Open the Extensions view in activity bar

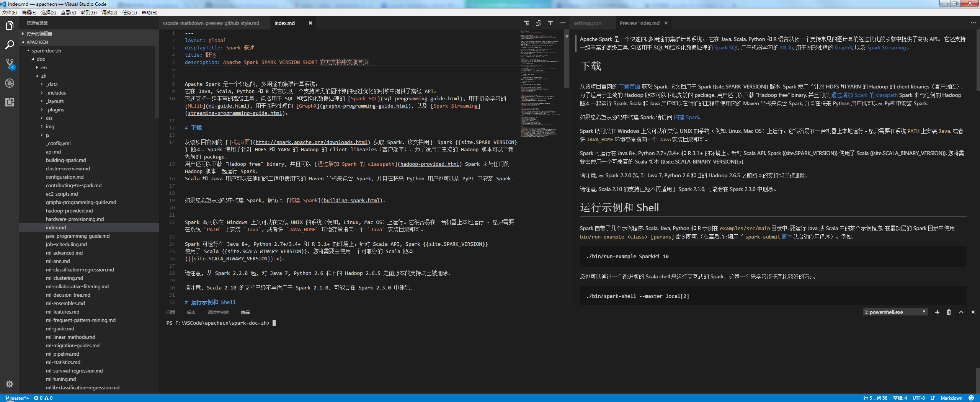10,102
